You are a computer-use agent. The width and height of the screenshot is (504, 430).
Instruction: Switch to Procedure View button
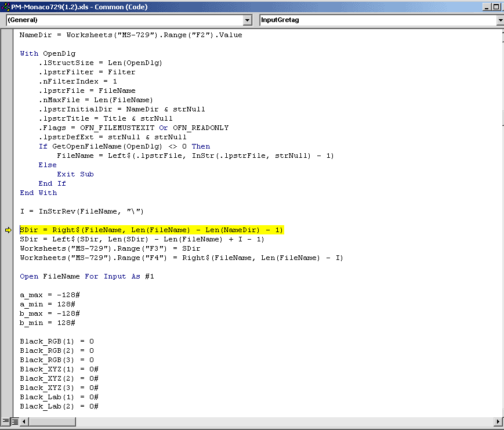[x=6, y=421]
